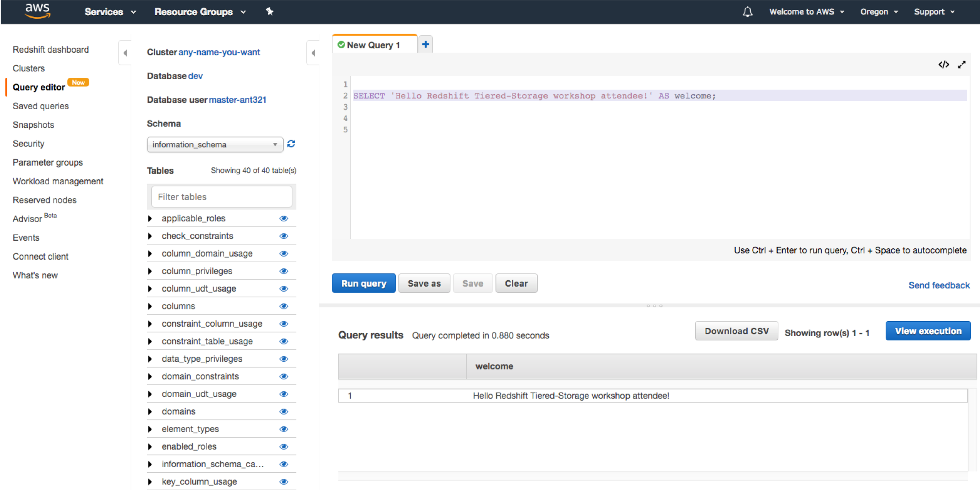The height and width of the screenshot is (490, 980).
Task: Open Saved queries in the sidebar
Action: pyautogui.click(x=41, y=106)
